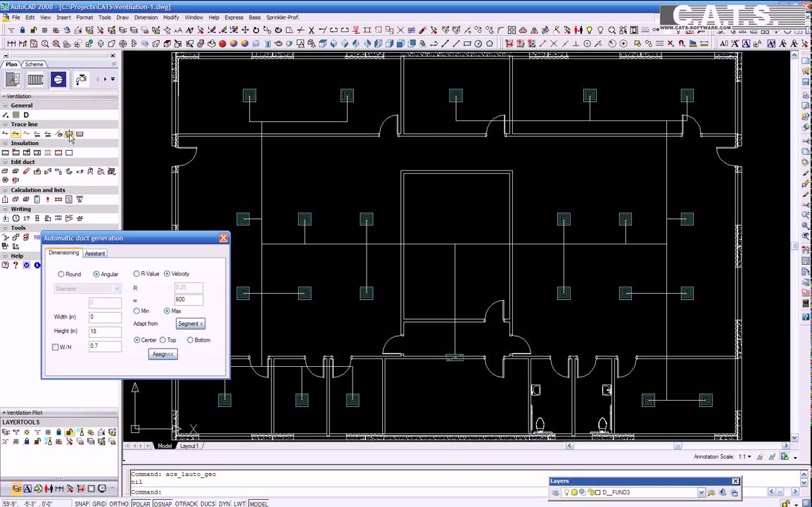Screen dimensions: 812x507
Task: Click the horizontal scrollbar of drawing area
Action: pos(678,446)
